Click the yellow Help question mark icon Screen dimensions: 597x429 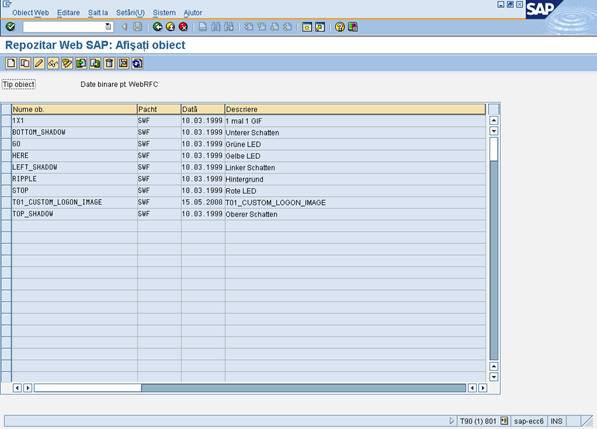pos(340,27)
